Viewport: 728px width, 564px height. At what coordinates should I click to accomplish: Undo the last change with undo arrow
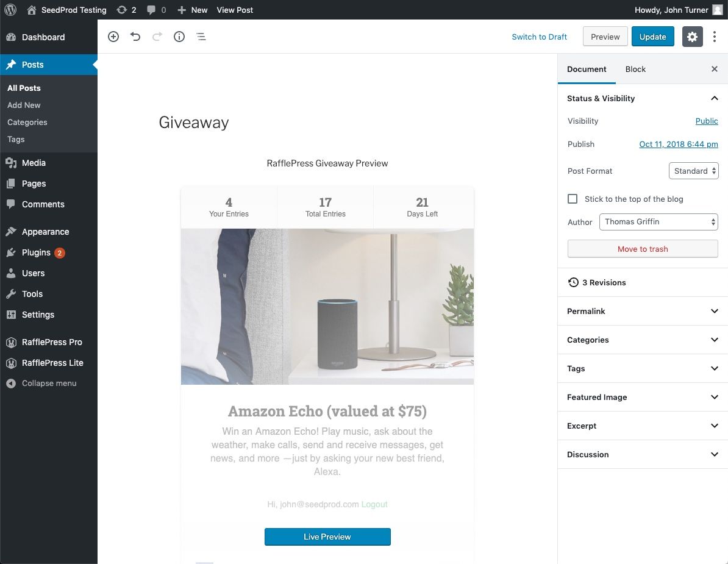point(135,37)
